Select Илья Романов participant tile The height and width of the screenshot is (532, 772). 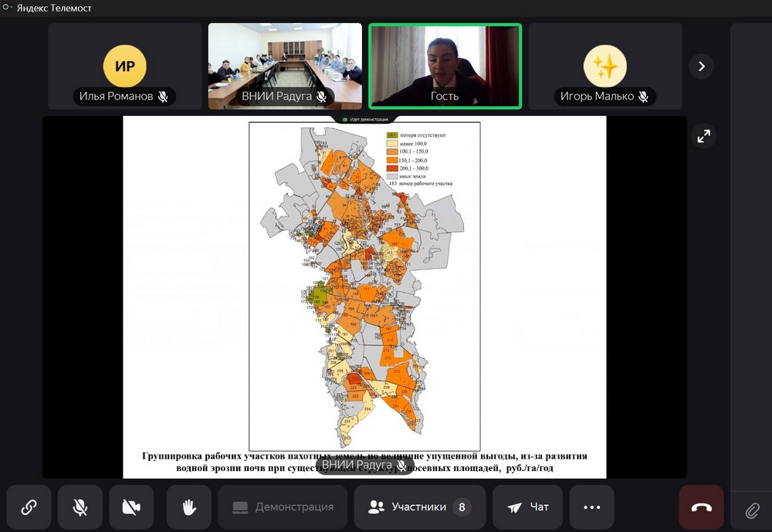tap(125, 66)
